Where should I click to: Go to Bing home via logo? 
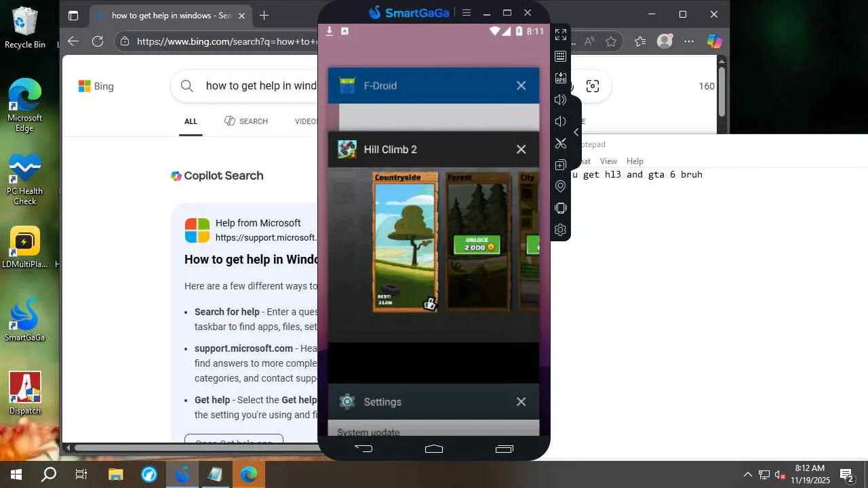click(96, 86)
